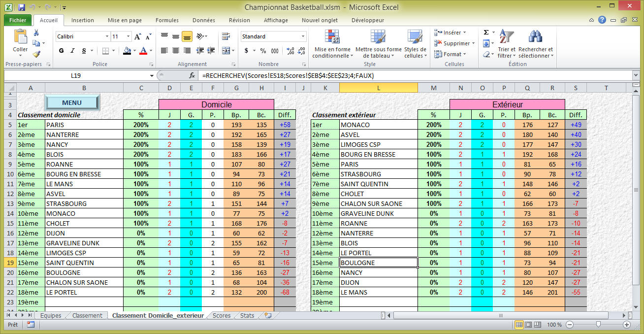
Task: Click the thousands separator 000 icon
Action: click(x=275, y=51)
